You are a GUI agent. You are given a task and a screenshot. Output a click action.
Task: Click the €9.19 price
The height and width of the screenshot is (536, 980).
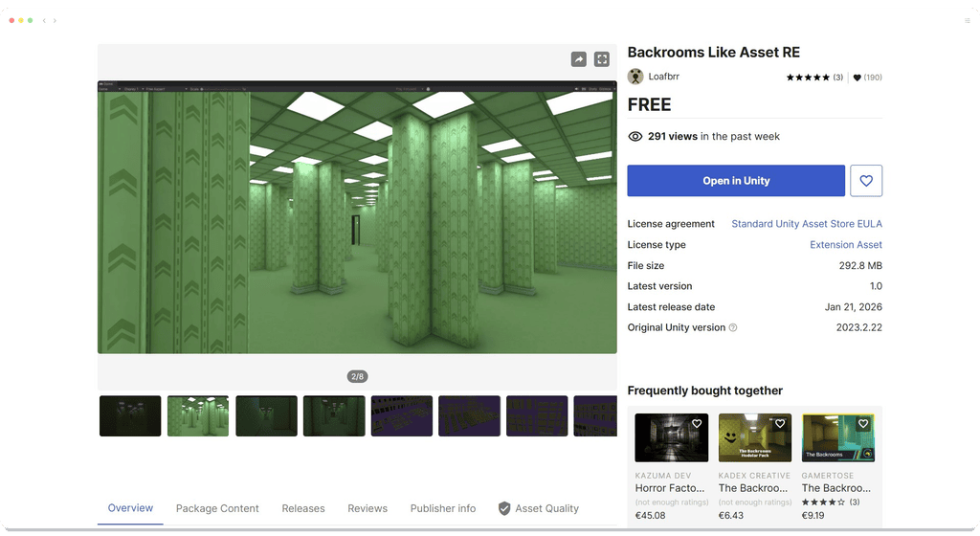[x=813, y=515]
